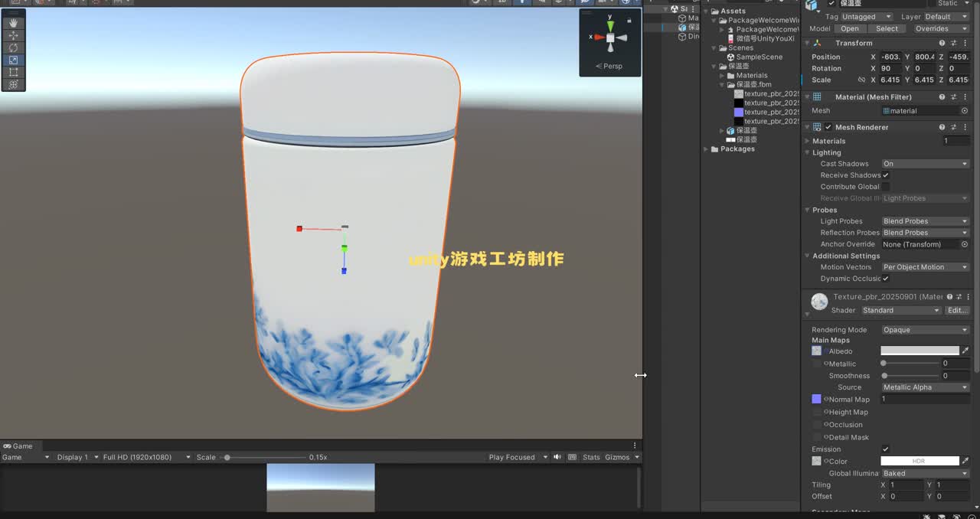Viewport: 980px width, 519px height.
Task: Click the Open button for the Model
Action: point(850,28)
